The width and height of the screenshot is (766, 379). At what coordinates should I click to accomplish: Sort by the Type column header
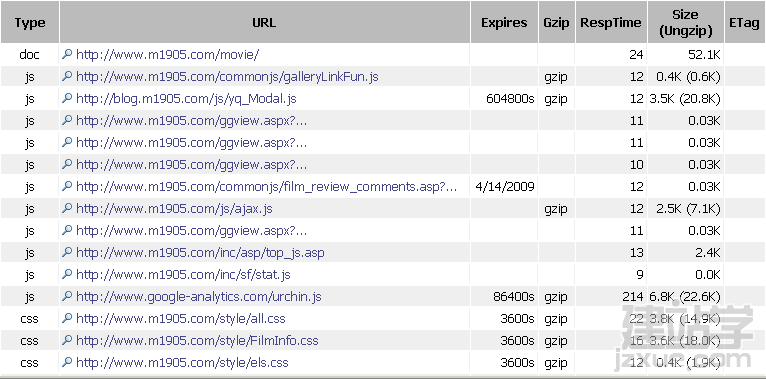(x=30, y=22)
